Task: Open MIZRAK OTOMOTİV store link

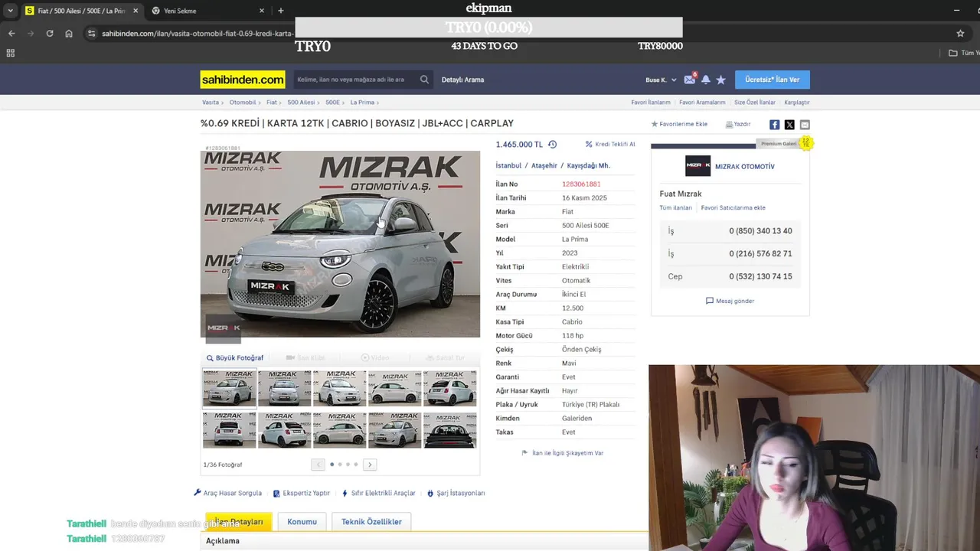Action: pyautogui.click(x=744, y=166)
